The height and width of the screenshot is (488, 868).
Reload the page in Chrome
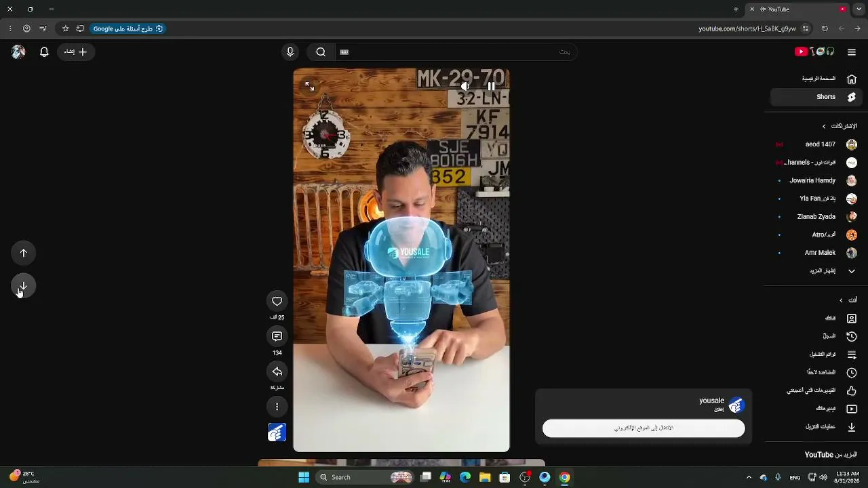point(825,28)
